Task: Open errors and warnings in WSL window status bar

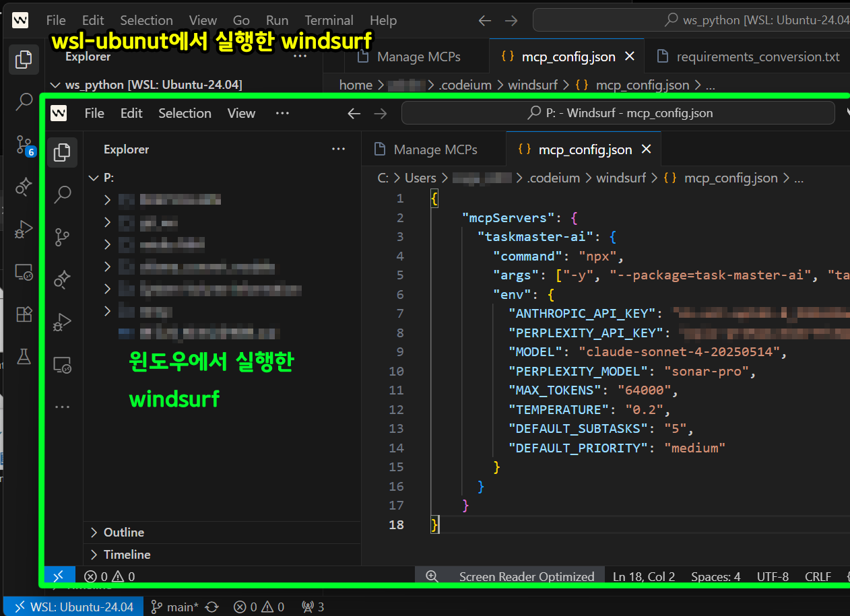Action: [259, 607]
